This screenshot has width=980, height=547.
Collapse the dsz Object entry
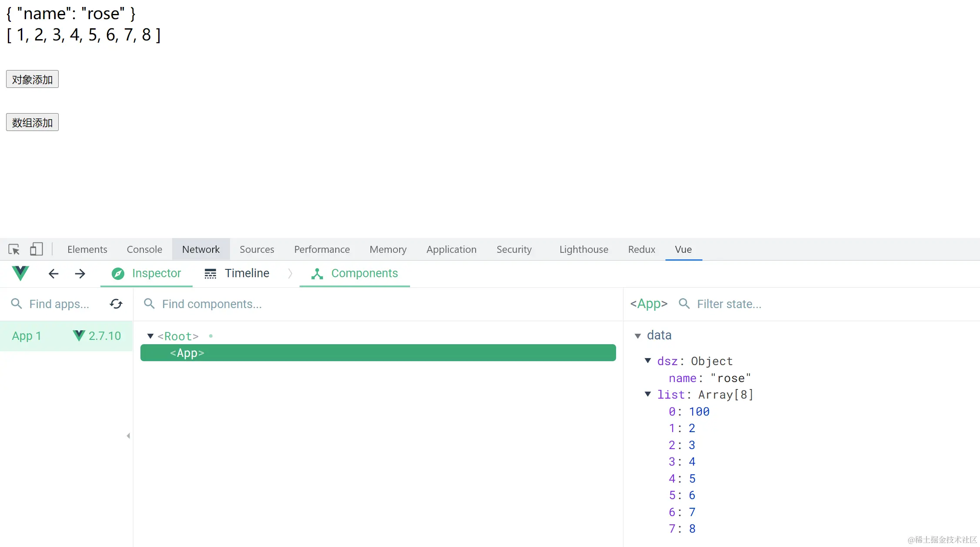pos(648,360)
